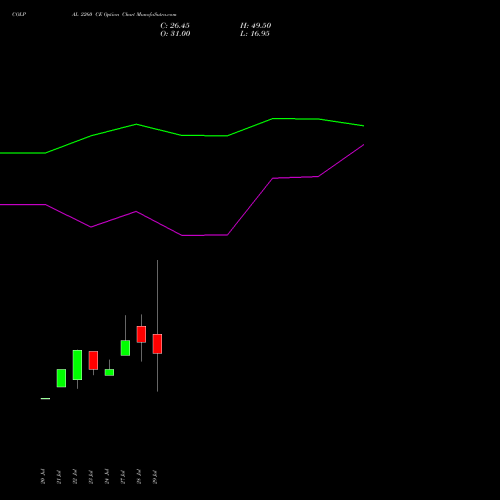Select the 27 Jul date label
This screenshot has height=500, width=500.
coord(123,476)
